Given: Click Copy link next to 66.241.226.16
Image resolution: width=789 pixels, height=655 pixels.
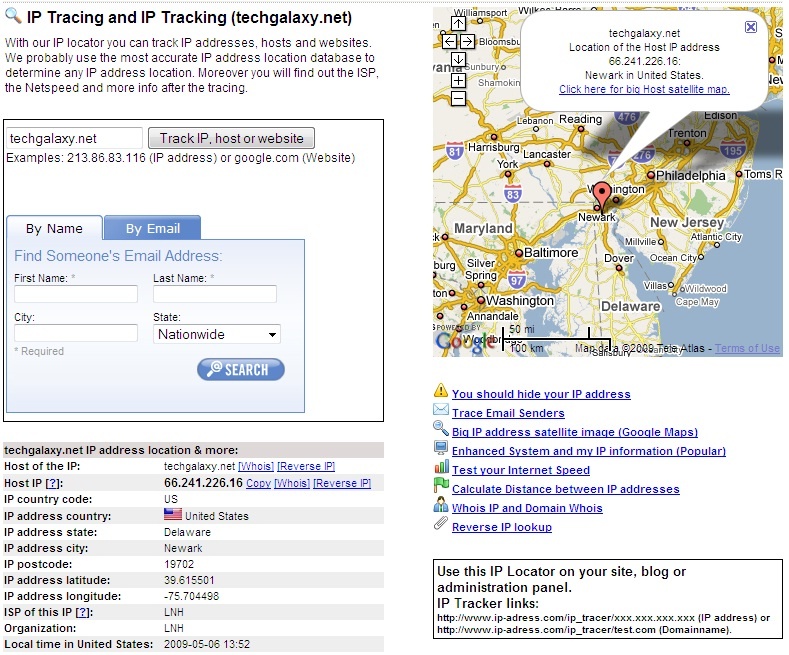Looking at the screenshot, I should [258, 483].
